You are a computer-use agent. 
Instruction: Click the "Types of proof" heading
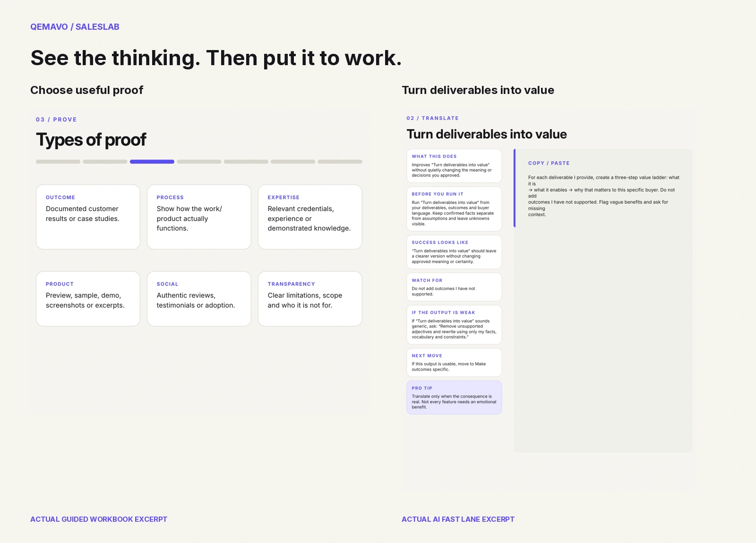point(91,140)
